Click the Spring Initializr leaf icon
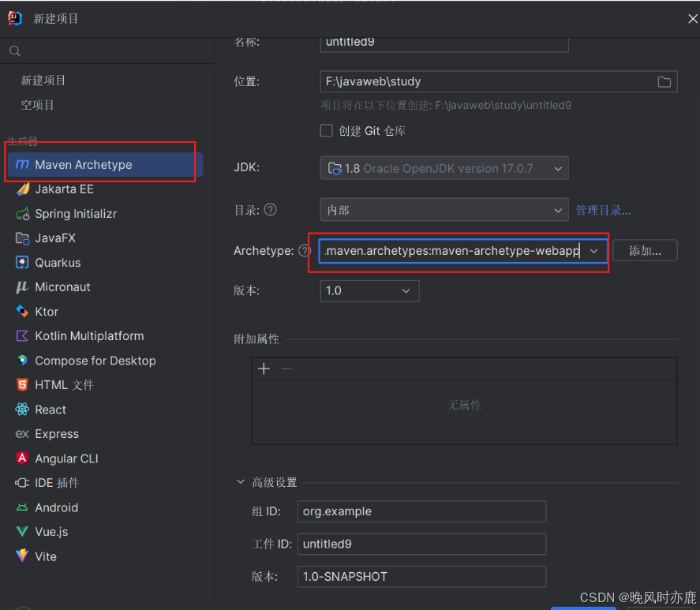This screenshot has width=700, height=610. (22, 214)
